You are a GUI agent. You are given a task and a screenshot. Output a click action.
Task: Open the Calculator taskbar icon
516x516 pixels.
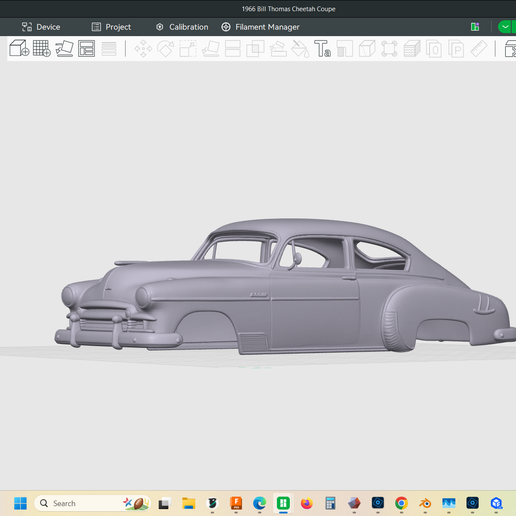pos(330,503)
